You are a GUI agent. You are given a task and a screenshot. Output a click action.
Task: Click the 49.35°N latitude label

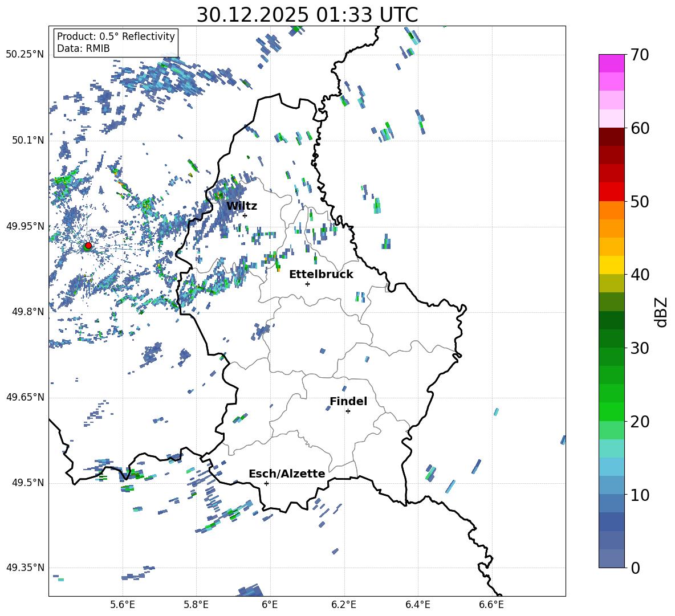[25, 568]
